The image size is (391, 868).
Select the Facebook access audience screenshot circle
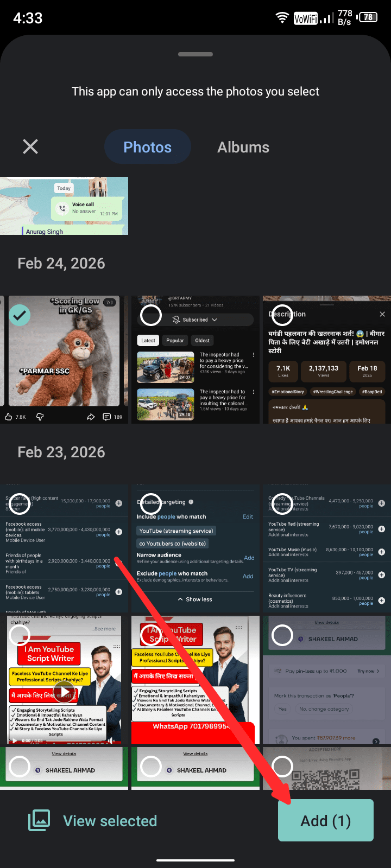20,503
